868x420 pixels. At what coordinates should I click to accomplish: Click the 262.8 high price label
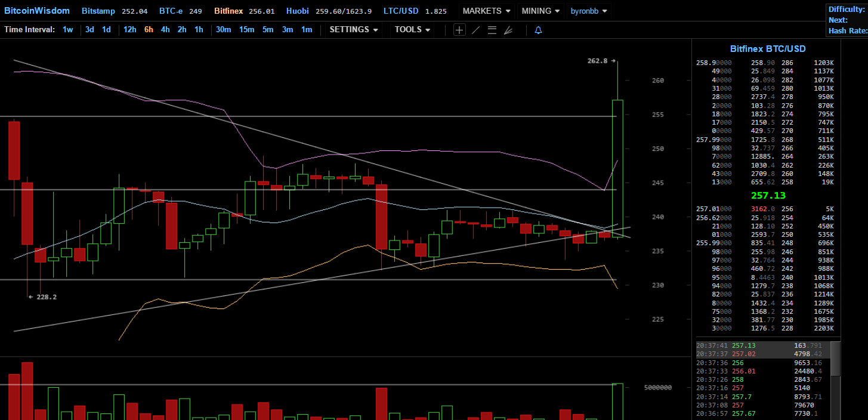pos(597,61)
